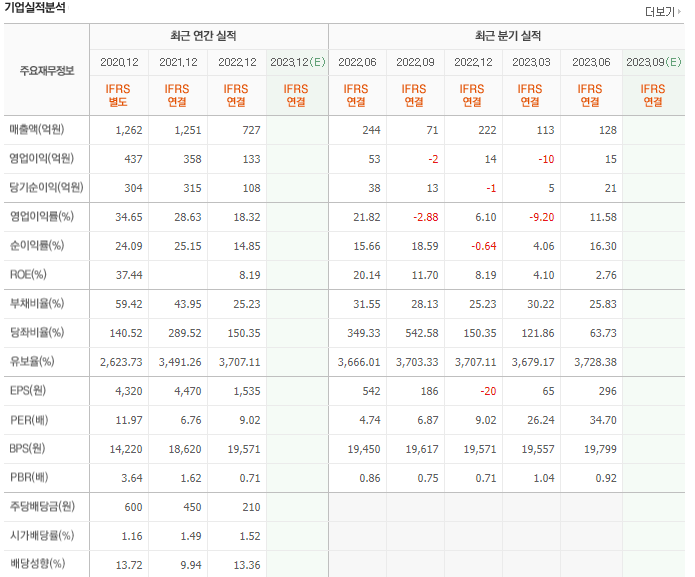The width and height of the screenshot is (695, 577).
Task: Click the 영업이익률(%) row label
Action: [x=42, y=216]
